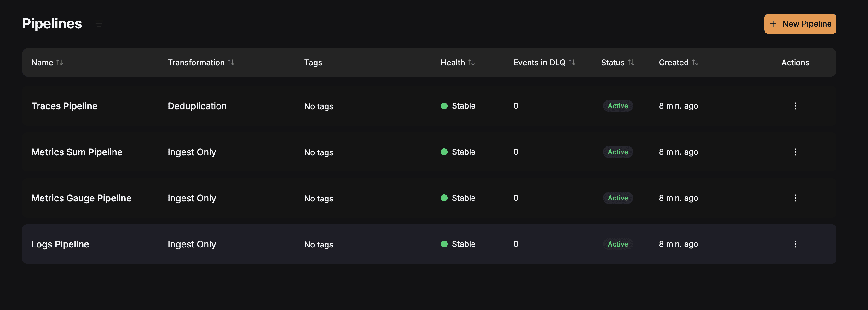This screenshot has width=868, height=310.
Task: Sort pipelines by Status column
Action: pyautogui.click(x=631, y=63)
